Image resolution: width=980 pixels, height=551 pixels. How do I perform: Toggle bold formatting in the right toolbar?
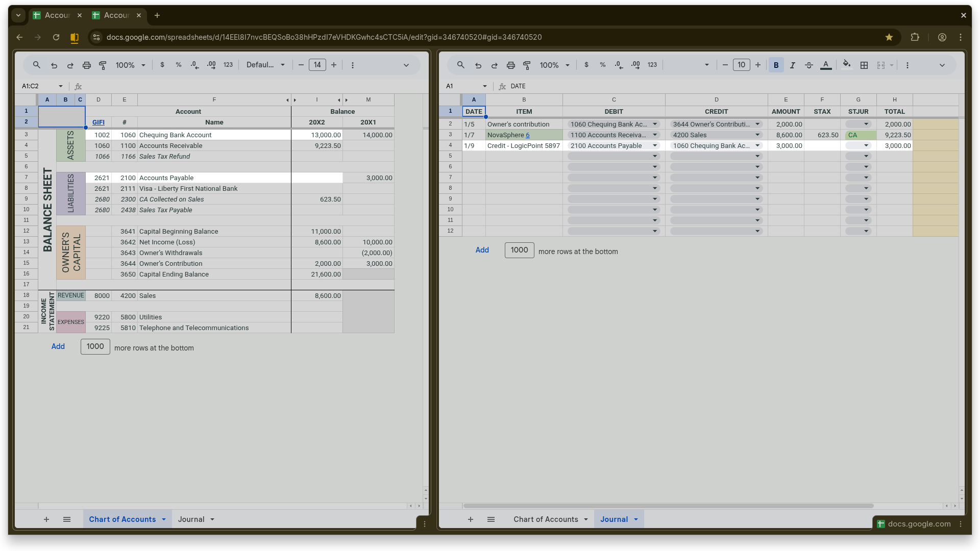coord(775,65)
